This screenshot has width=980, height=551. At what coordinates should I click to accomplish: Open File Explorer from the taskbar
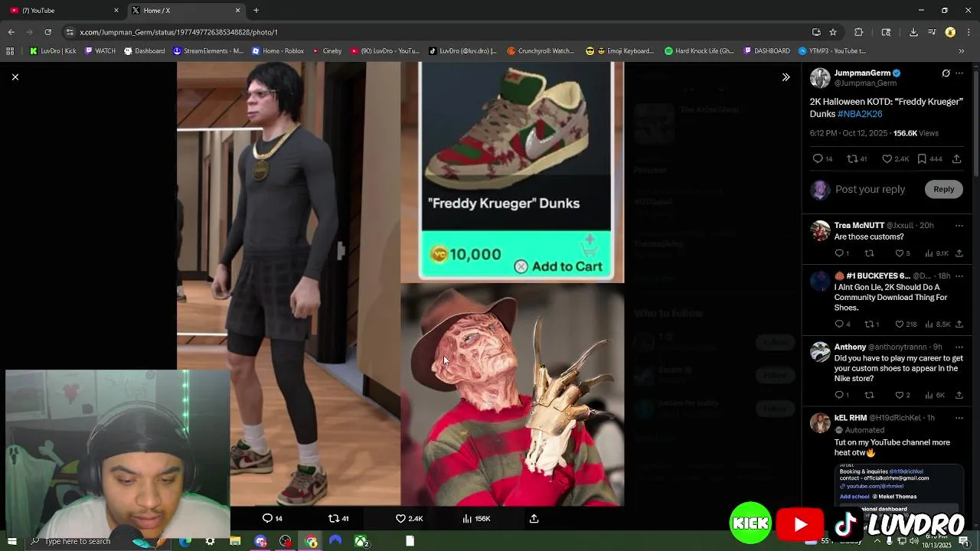click(x=235, y=541)
